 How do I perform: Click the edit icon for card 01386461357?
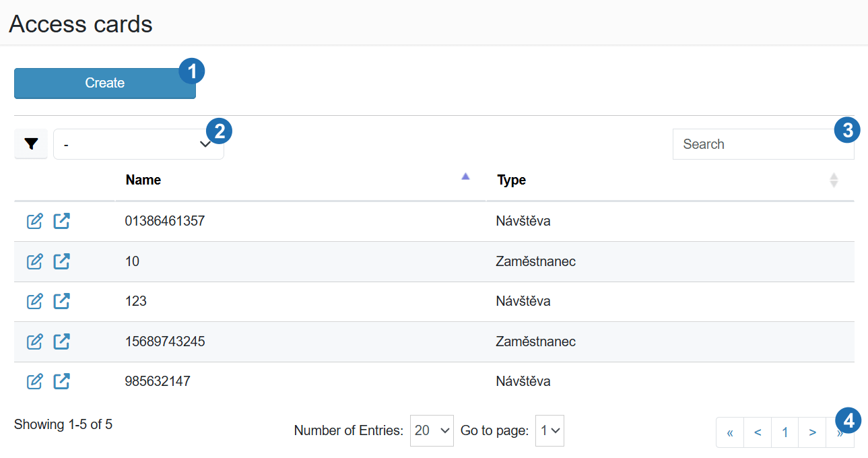pyautogui.click(x=34, y=221)
